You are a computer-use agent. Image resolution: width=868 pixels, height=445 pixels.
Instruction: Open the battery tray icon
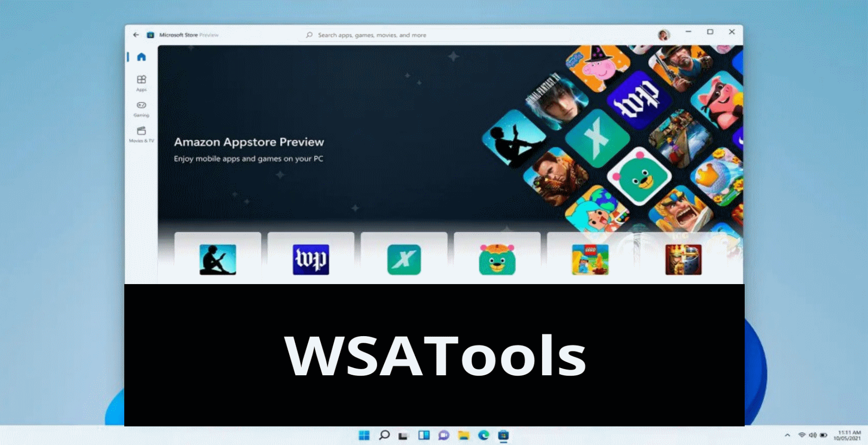pyautogui.click(x=824, y=435)
